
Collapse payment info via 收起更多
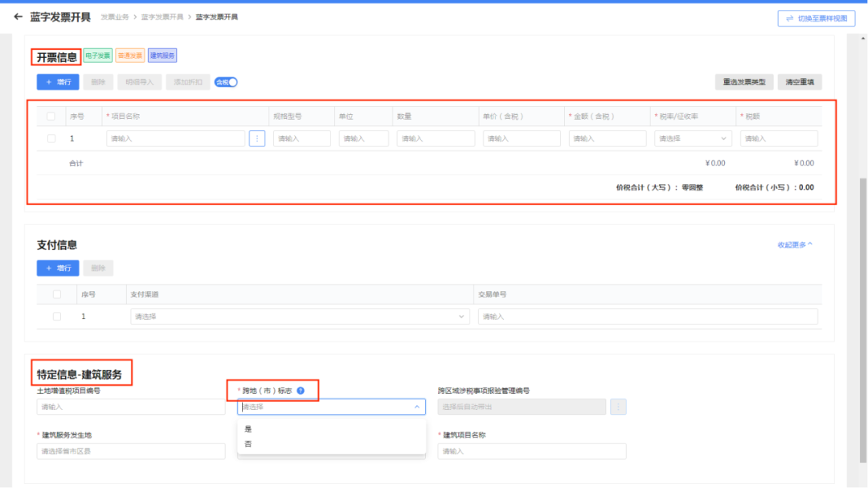point(795,244)
